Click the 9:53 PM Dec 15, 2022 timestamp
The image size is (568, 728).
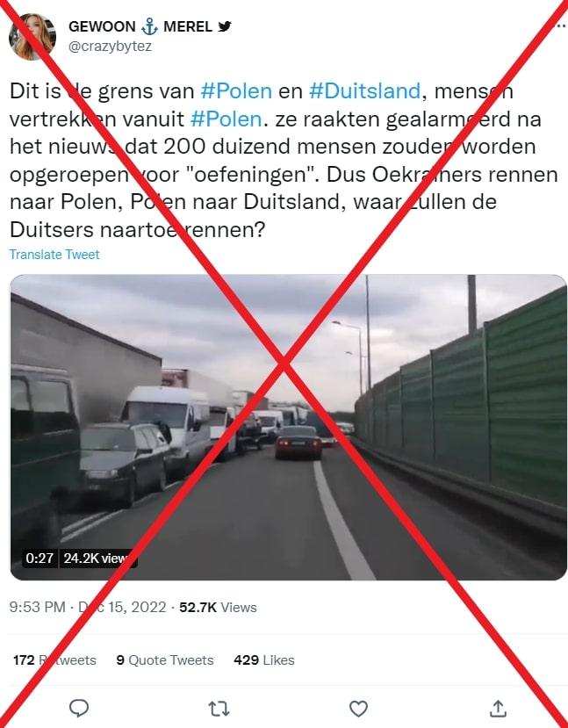pyautogui.click(x=88, y=608)
